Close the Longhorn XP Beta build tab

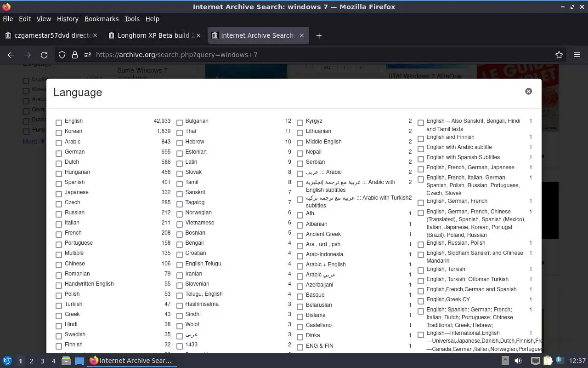pos(198,35)
